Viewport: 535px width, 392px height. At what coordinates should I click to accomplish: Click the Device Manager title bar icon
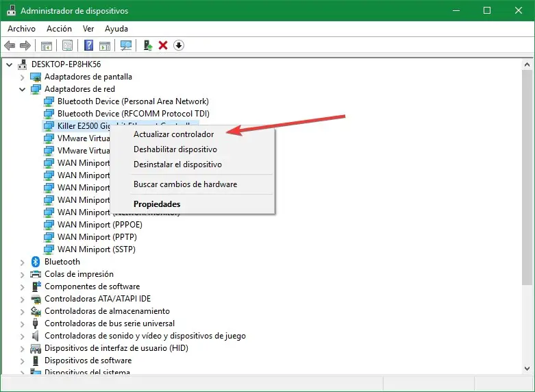point(11,10)
